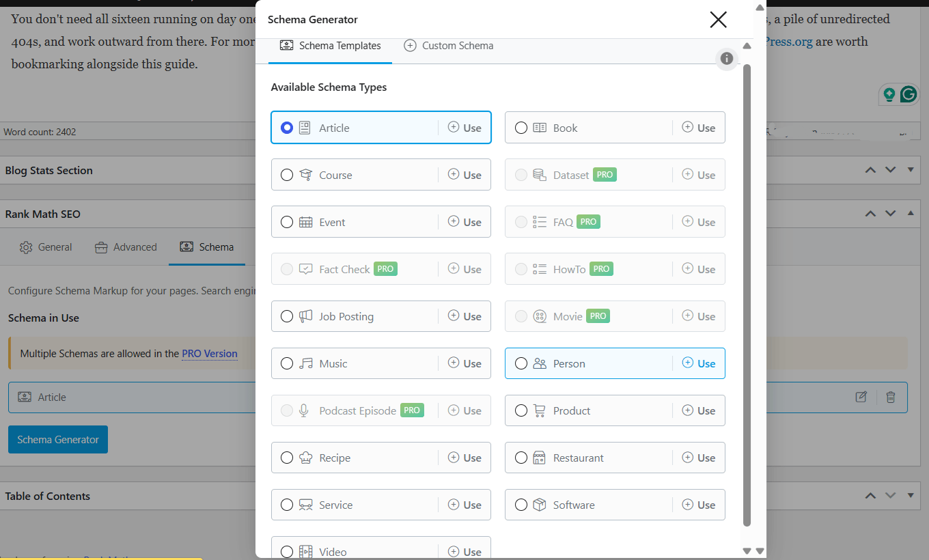
Task: Click the Person schema icon
Action: coord(540,363)
